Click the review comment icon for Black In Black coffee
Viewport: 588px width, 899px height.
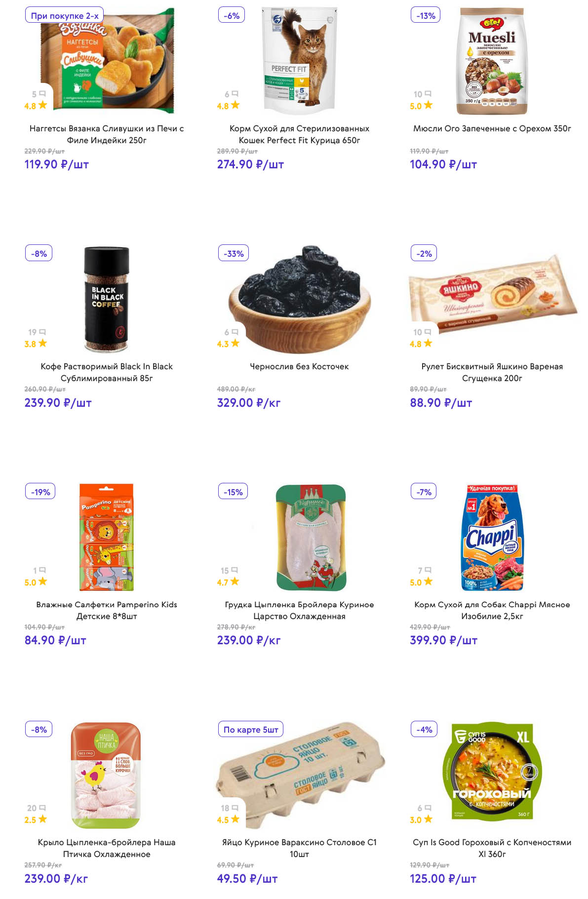tap(42, 332)
